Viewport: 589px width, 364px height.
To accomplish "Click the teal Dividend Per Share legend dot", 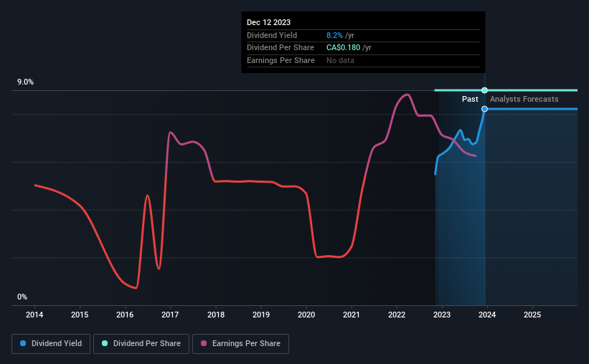I will click(x=105, y=343).
